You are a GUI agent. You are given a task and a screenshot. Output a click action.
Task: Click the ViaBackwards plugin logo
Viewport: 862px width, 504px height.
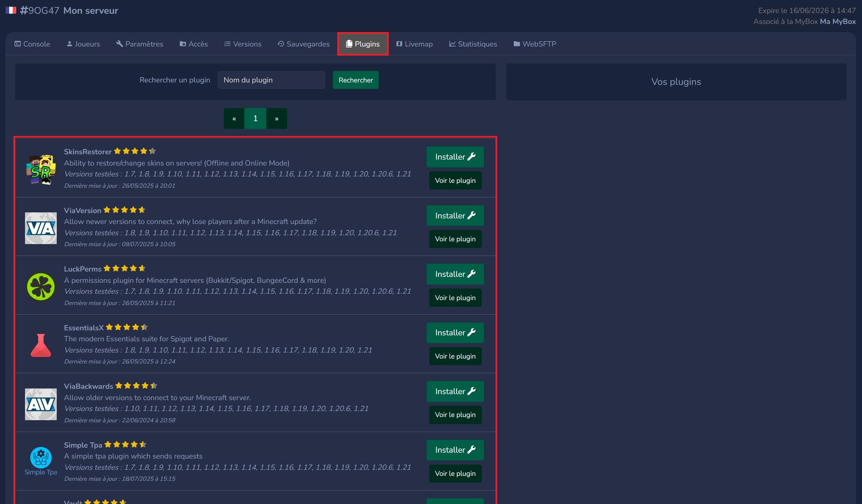[x=41, y=404]
